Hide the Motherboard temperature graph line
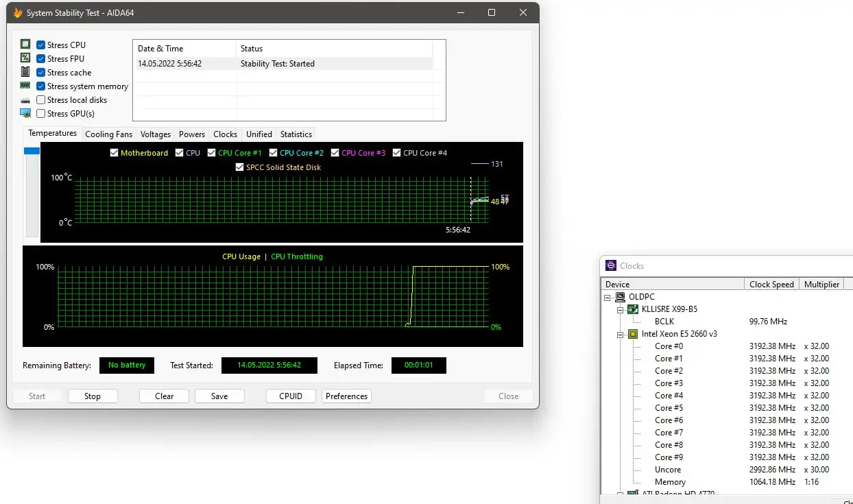The height and width of the screenshot is (504, 853). (115, 153)
